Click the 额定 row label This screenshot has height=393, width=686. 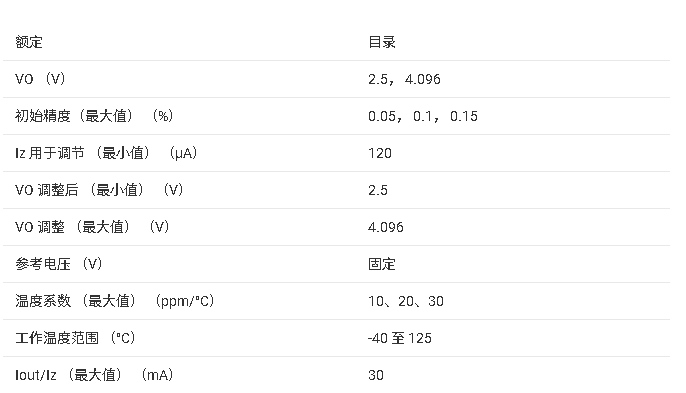(29, 42)
